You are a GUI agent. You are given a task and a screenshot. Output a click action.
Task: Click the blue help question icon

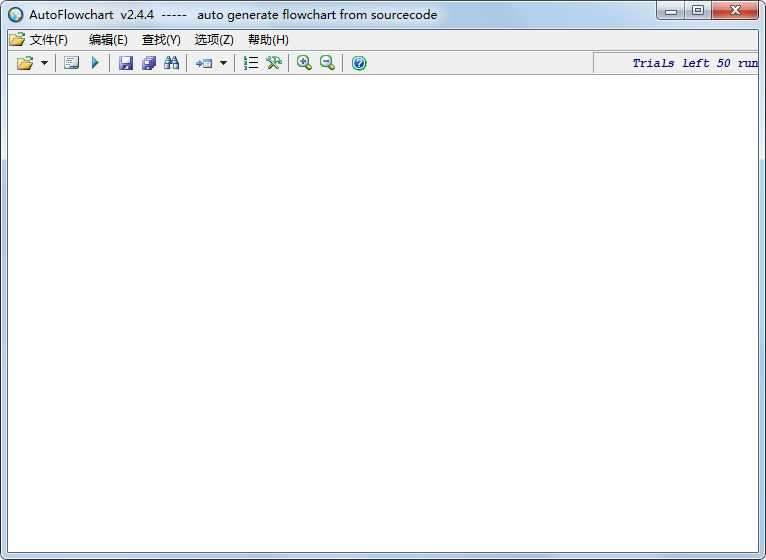point(359,63)
